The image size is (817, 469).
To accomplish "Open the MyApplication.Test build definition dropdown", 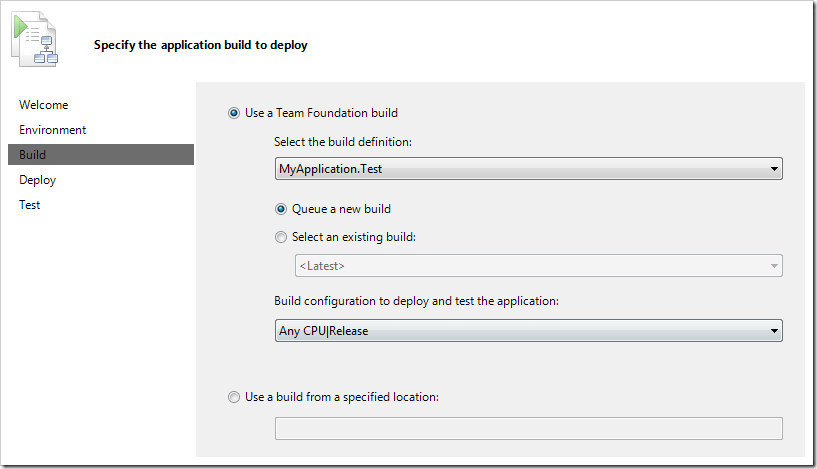I will point(528,169).
